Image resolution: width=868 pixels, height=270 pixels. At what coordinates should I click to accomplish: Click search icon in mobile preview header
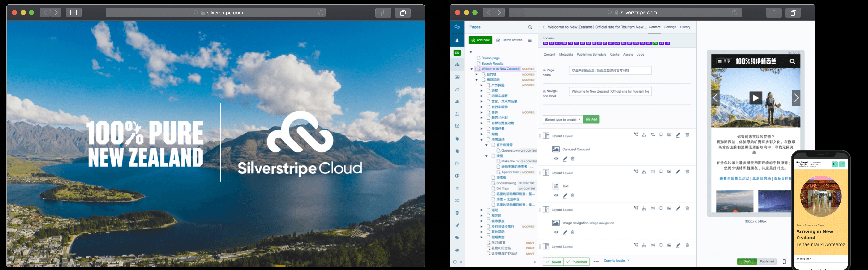(792, 61)
